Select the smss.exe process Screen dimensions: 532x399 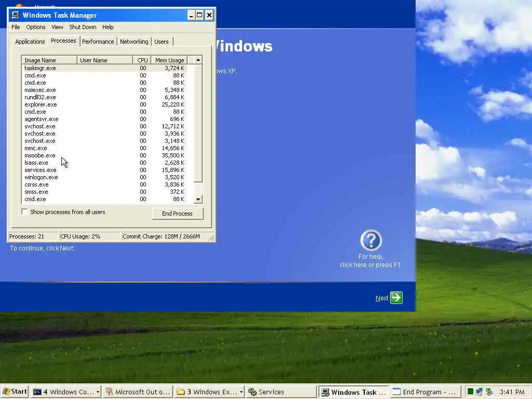104,192
